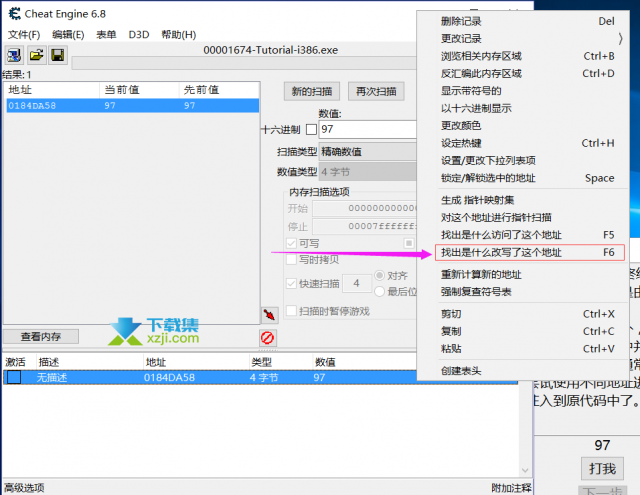Click the 当前值 column header
The image size is (640, 495).
tap(139, 90)
